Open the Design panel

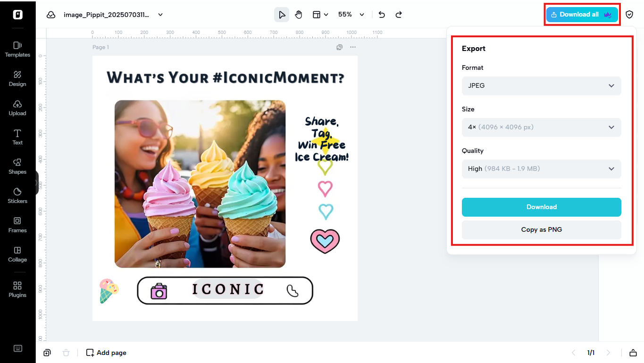pos(17,78)
